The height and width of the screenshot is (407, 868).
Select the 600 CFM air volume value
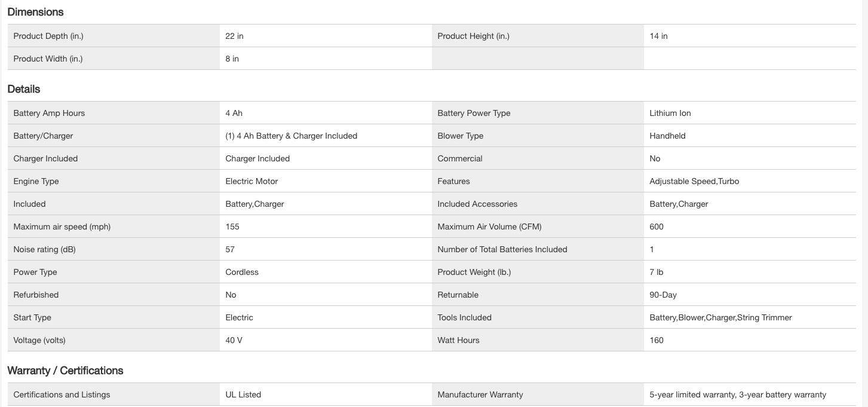point(656,227)
